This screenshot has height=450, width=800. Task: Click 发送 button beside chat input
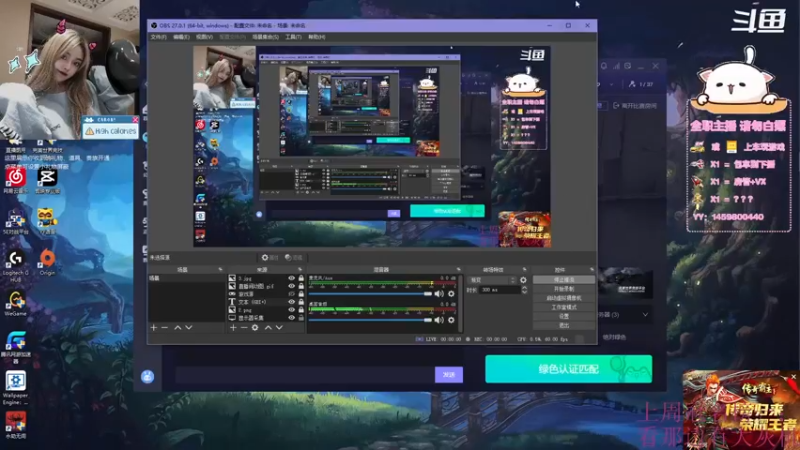[x=448, y=375]
